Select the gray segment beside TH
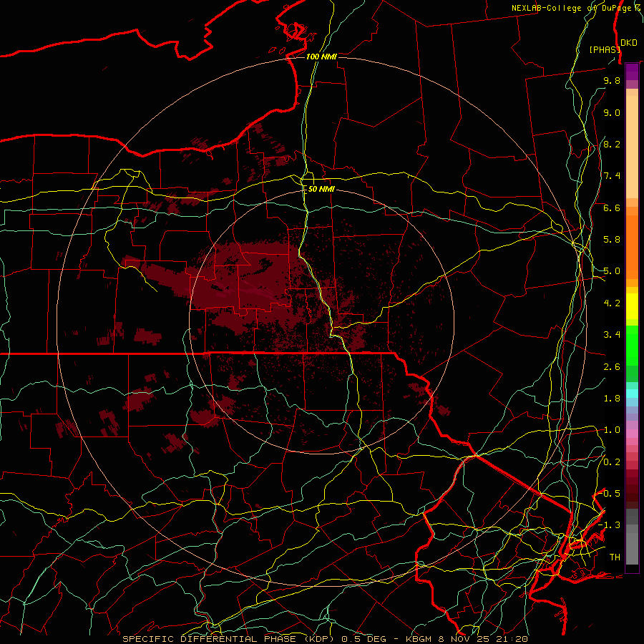Screen dimensions: 644x644 pyautogui.click(x=632, y=548)
